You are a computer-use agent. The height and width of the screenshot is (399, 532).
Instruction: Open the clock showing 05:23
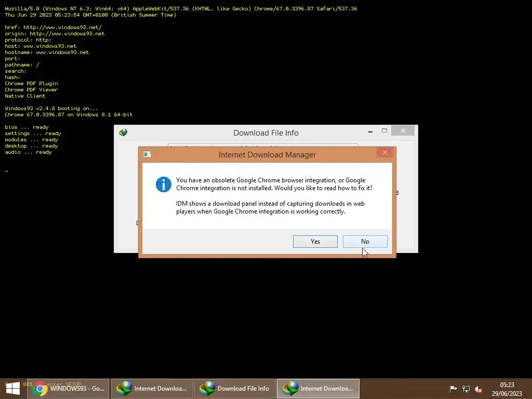point(507,389)
